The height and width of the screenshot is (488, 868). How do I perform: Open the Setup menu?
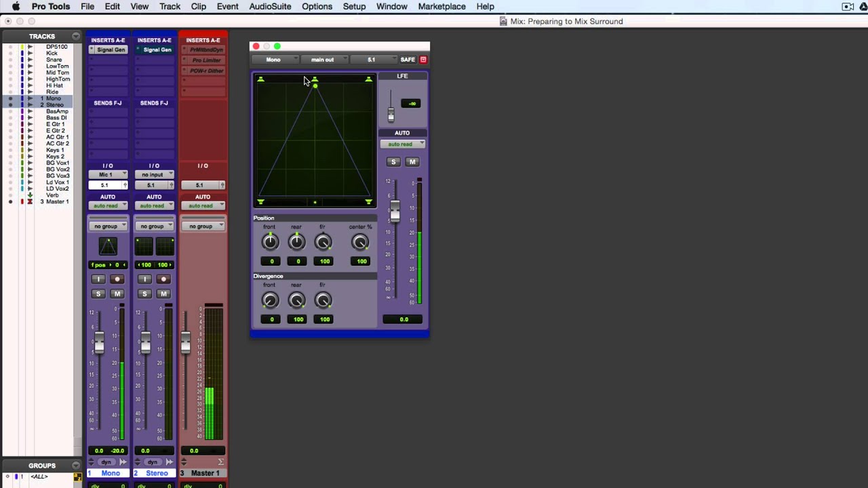pos(354,6)
